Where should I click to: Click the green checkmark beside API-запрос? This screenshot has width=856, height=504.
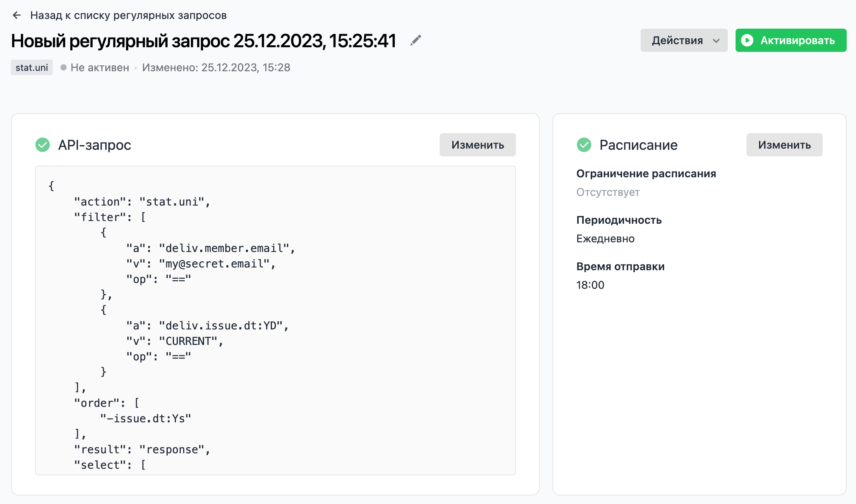pyautogui.click(x=43, y=145)
